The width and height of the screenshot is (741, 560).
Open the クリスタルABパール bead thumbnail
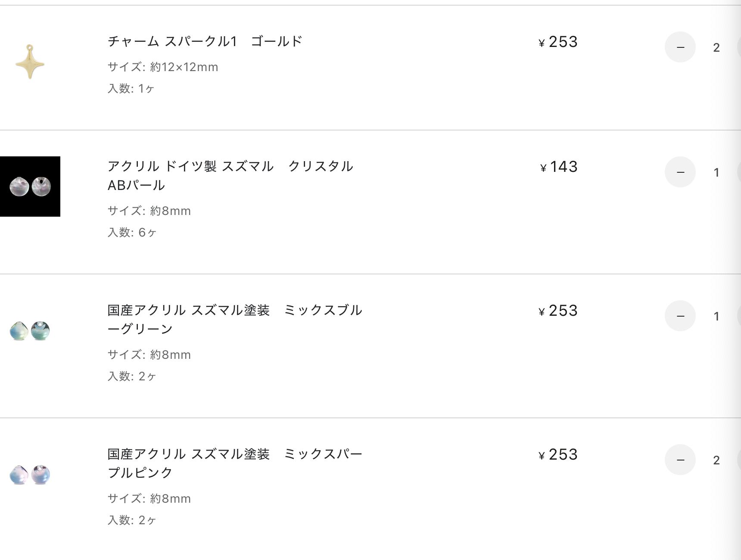point(30,187)
